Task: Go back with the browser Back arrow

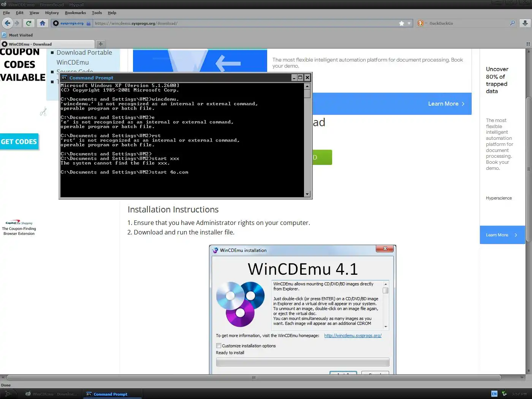Action: pyautogui.click(x=7, y=23)
